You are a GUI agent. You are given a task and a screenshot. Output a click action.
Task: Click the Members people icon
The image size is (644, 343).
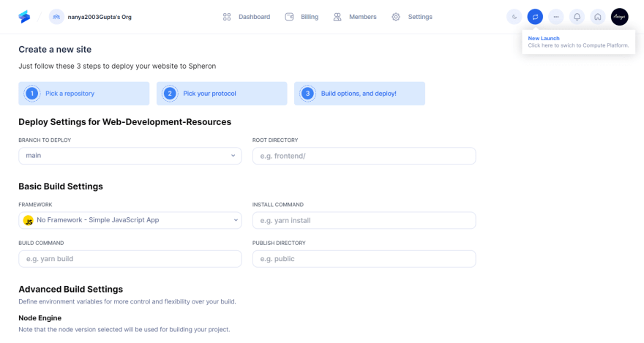tap(337, 17)
